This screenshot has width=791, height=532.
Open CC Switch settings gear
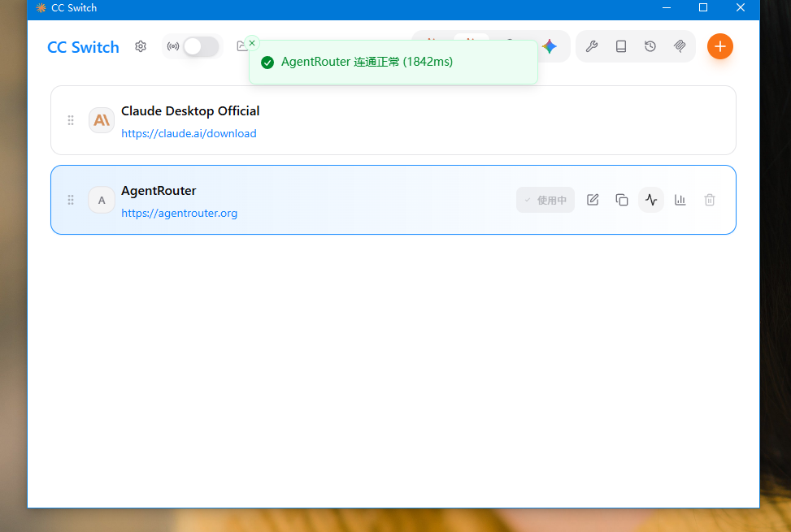pyautogui.click(x=141, y=46)
